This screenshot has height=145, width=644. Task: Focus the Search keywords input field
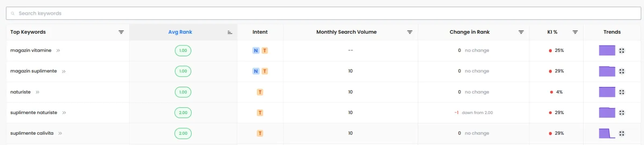click(323, 13)
